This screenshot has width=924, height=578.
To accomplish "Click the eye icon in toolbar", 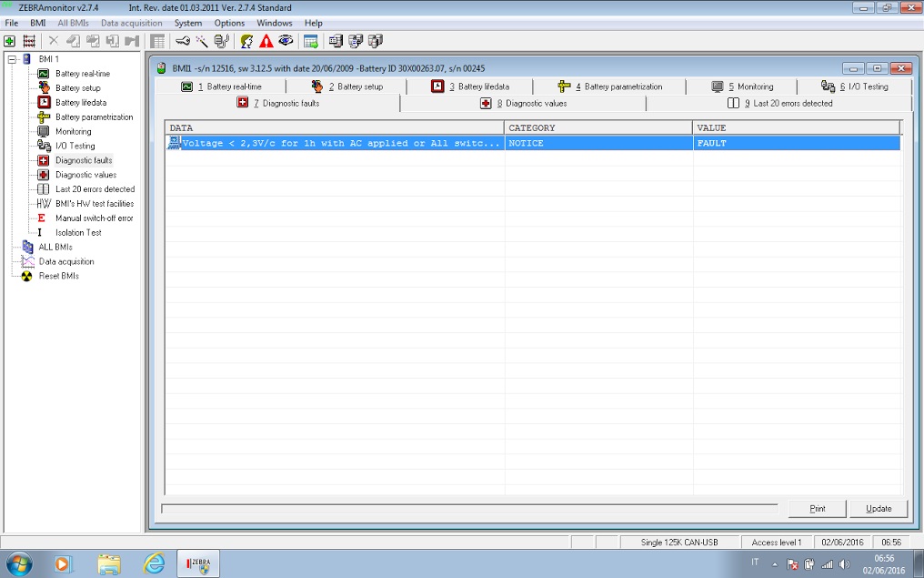I will pyautogui.click(x=286, y=41).
